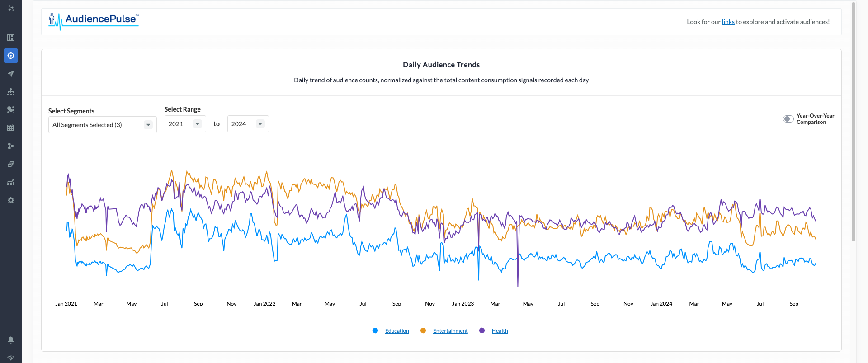
Task: Enable the Year-Over-Year Comparison toggle
Action: coord(788,119)
